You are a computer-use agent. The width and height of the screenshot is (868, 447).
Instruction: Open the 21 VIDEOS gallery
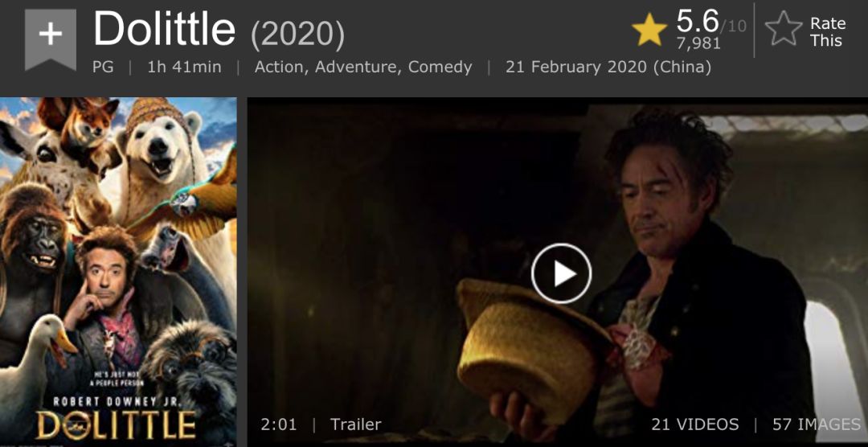tap(694, 424)
